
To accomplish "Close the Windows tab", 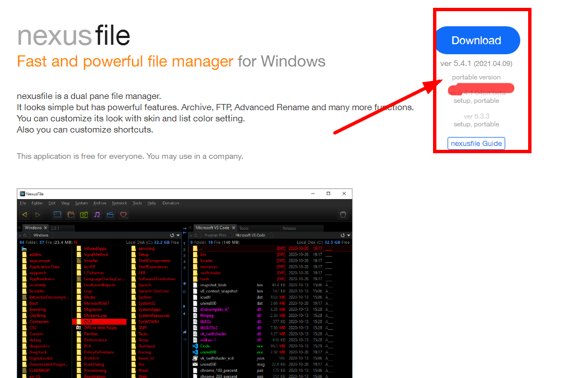I will [x=45, y=228].
